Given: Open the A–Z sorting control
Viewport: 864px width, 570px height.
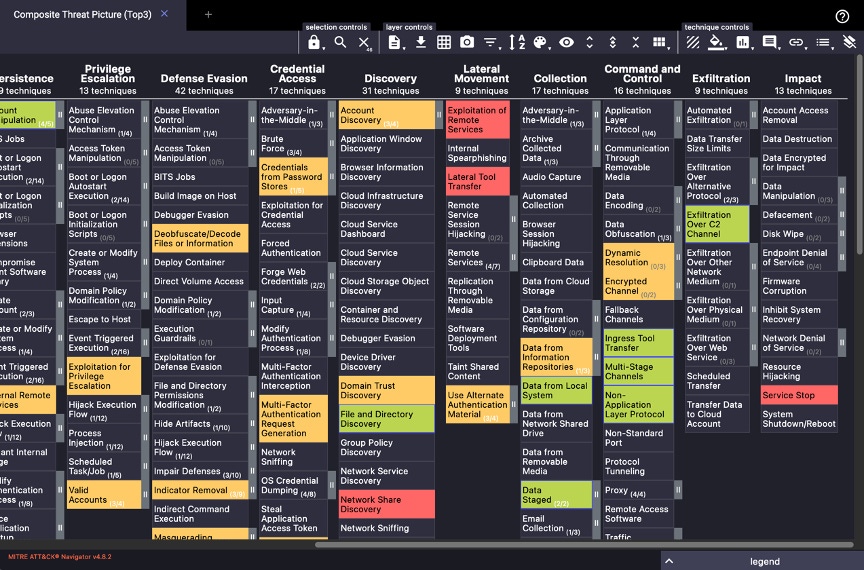Looking at the screenshot, I should tap(517, 42).
